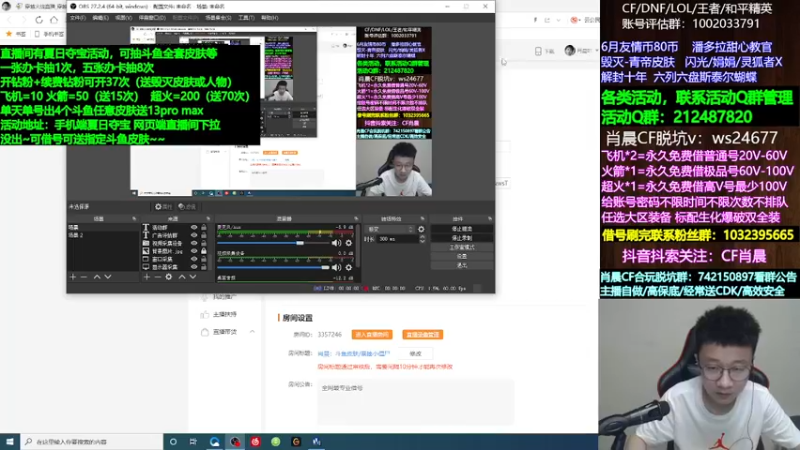
Task: Open OBS 设置 from Controls panel
Action: point(462,256)
